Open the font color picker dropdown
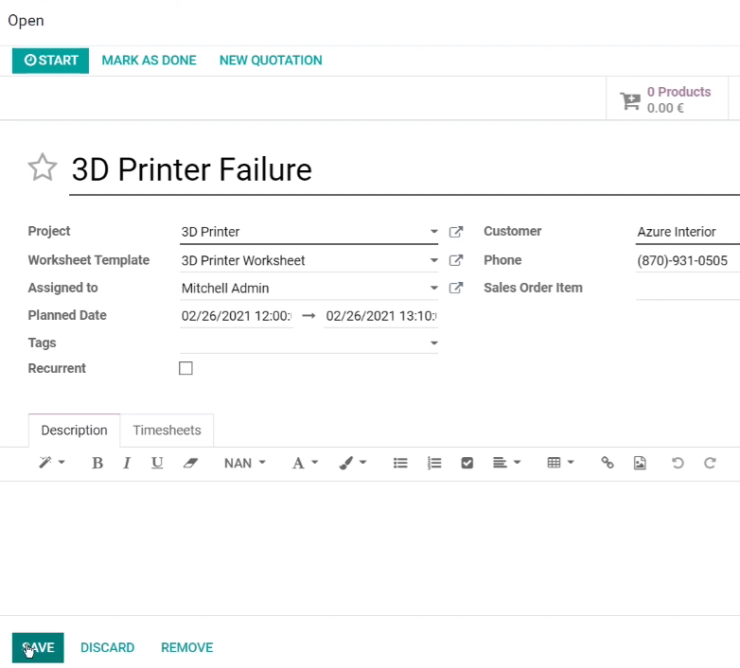Screen dimensions: 740x668 pyautogui.click(x=304, y=463)
